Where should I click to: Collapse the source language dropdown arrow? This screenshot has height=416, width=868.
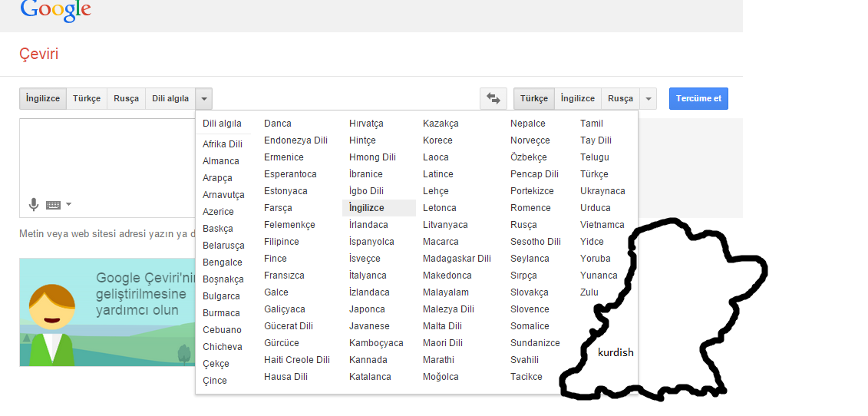[x=203, y=99]
